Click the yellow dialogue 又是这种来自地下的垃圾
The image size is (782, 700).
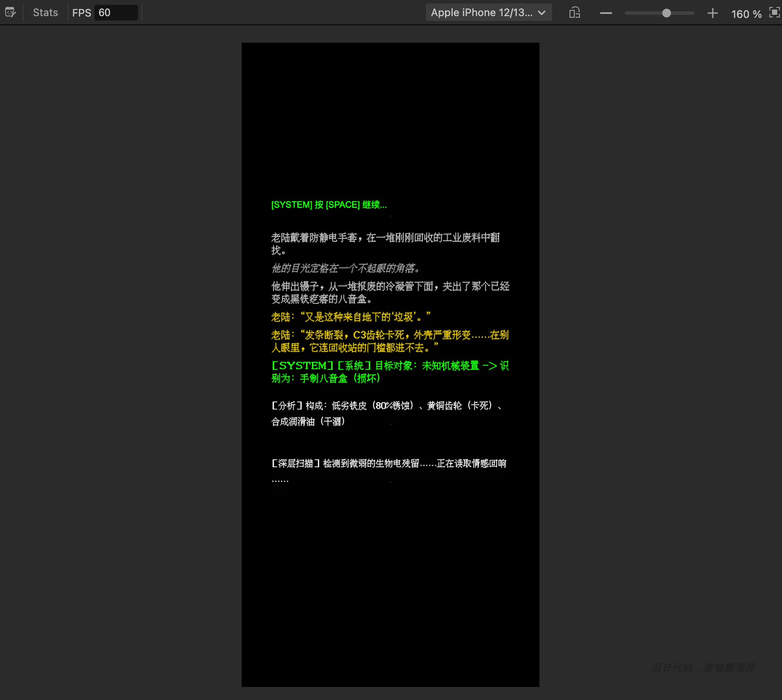[351, 317]
